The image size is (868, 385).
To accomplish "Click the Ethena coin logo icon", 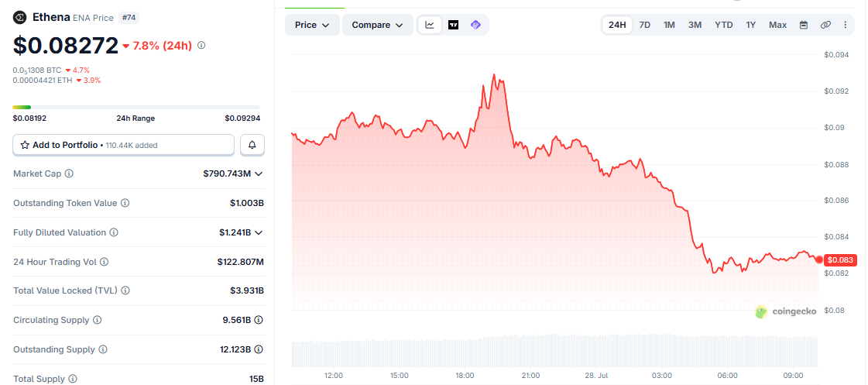I will coord(19,18).
